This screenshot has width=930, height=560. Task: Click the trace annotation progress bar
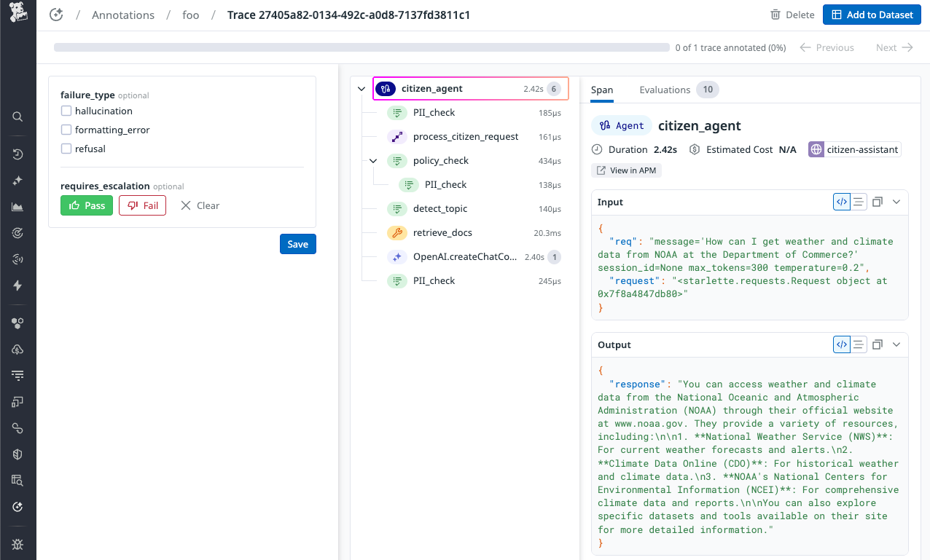point(362,47)
